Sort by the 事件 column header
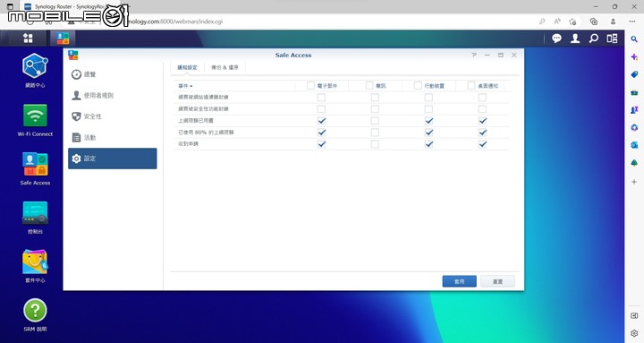 point(185,86)
